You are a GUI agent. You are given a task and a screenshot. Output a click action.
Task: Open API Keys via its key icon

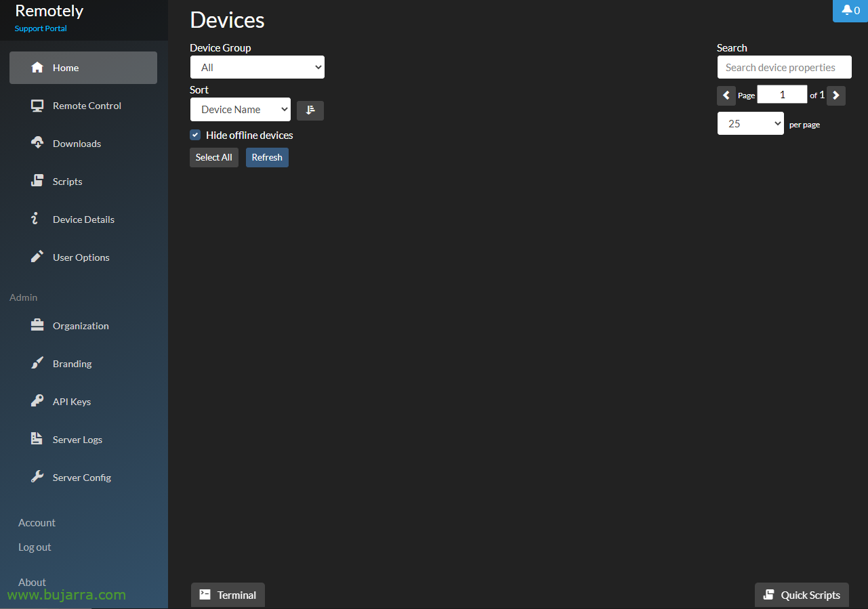pyautogui.click(x=37, y=401)
